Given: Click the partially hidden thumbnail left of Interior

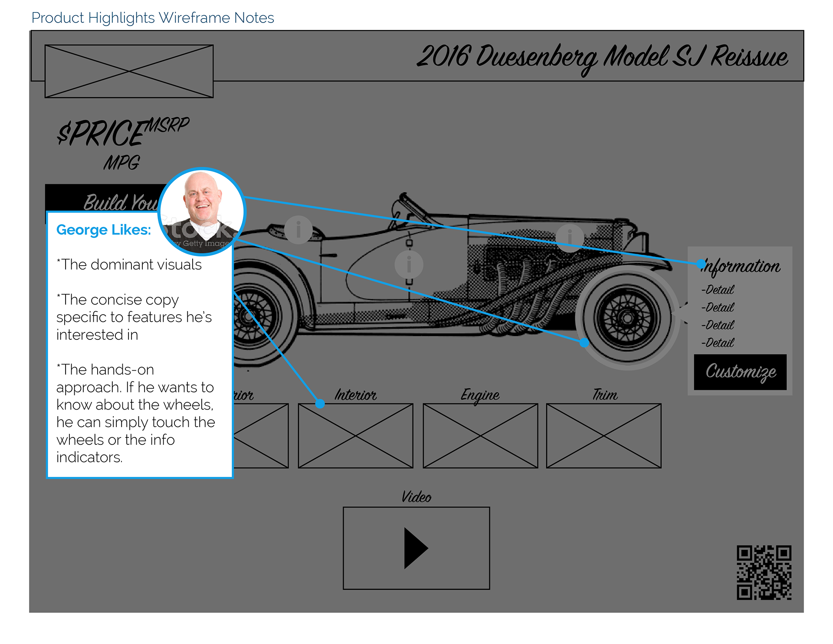Looking at the screenshot, I should [261, 436].
